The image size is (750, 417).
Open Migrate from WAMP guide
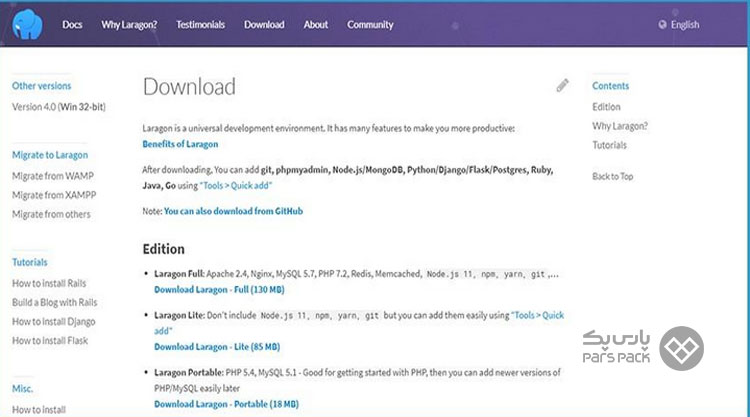point(53,176)
